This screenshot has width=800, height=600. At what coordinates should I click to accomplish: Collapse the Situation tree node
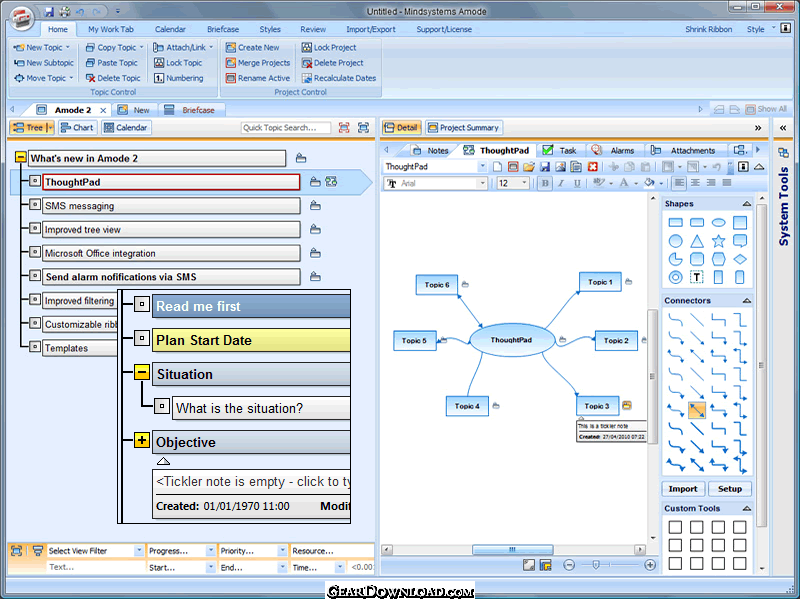pyautogui.click(x=142, y=372)
